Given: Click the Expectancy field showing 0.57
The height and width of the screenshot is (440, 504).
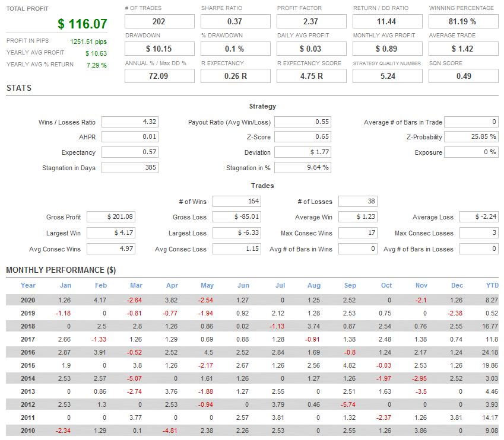Looking at the screenshot, I should pos(130,152).
